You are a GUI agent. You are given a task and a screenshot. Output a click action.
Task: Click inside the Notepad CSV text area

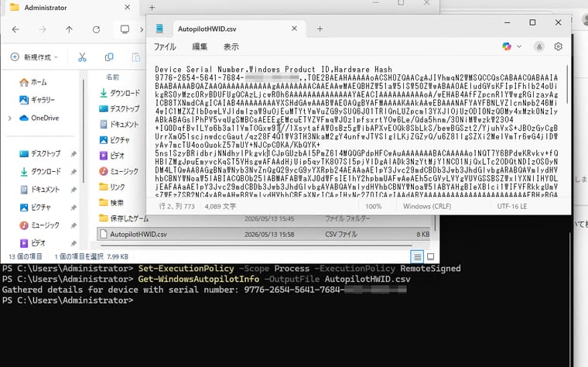pos(356,132)
